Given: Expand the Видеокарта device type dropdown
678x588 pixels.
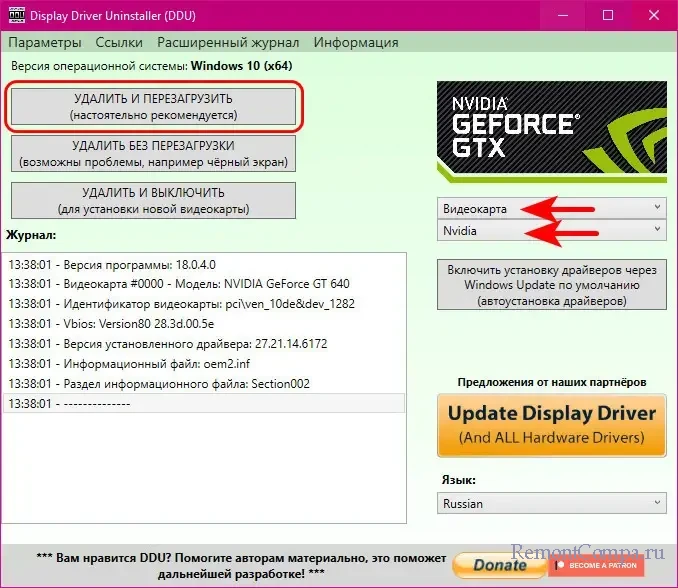Looking at the screenshot, I should (552, 208).
